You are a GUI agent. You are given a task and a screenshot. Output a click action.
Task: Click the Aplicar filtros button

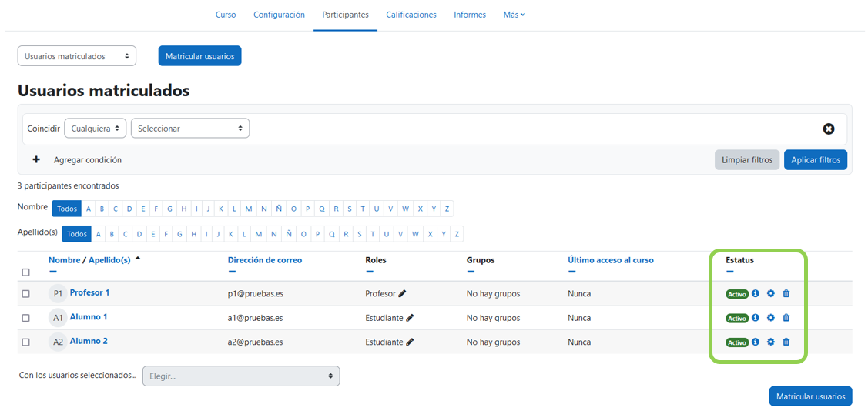pyautogui.click(x=815, y=160)
